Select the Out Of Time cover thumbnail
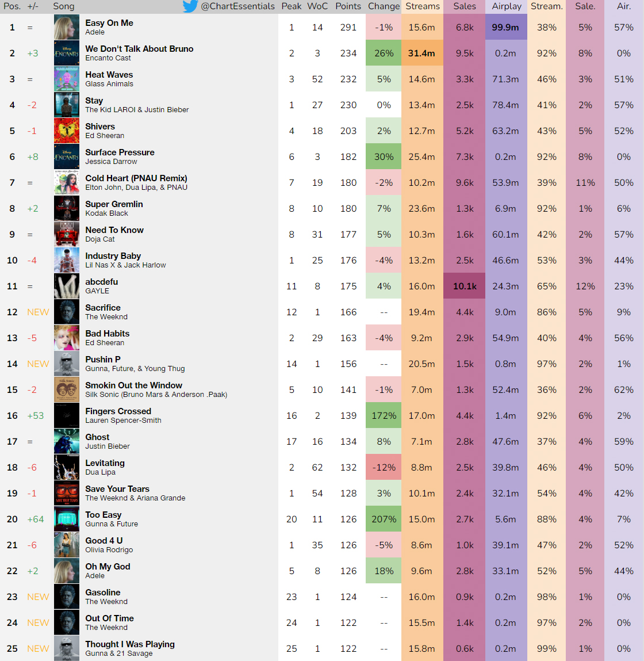644x661 pixels. coord(67,622)
